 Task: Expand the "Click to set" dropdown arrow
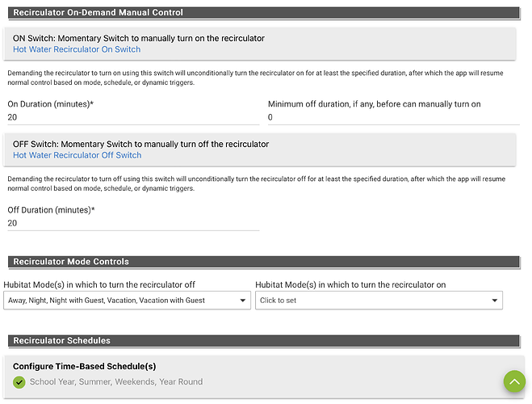click(x=496, y=301)
